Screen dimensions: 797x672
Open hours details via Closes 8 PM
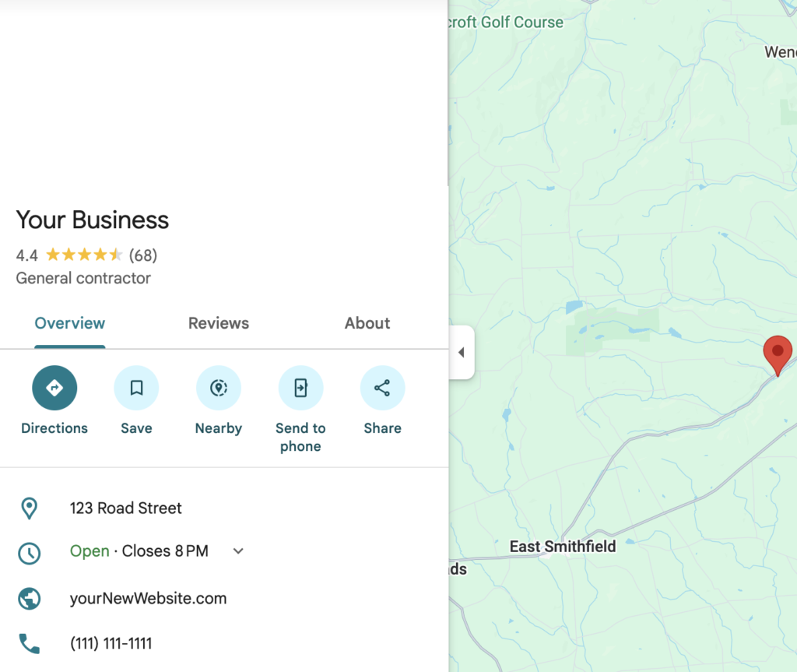(165, 551)
